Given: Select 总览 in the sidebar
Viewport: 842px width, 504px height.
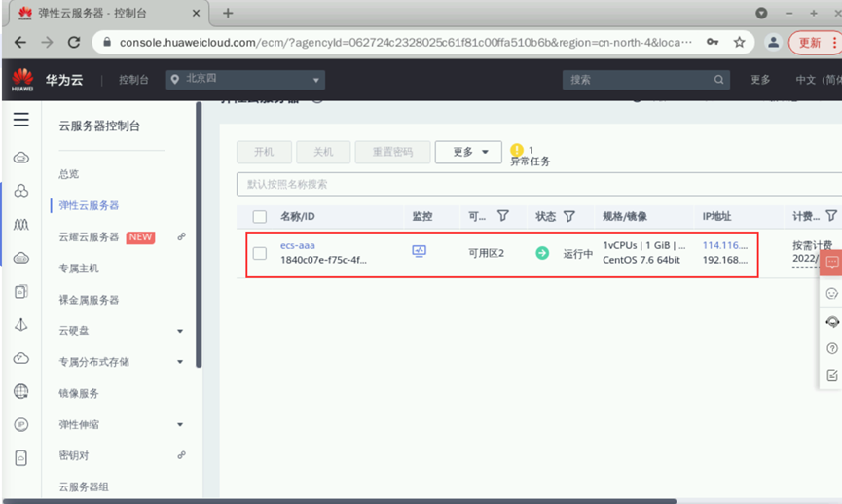Looking at the screenshot, I should click(x=69, y=173).
